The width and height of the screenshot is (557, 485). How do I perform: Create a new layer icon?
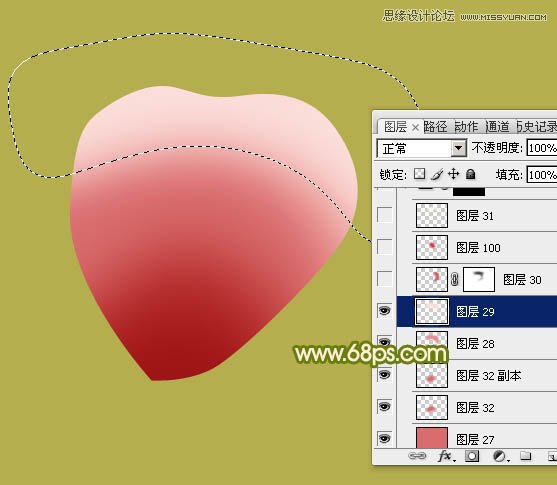552,456
